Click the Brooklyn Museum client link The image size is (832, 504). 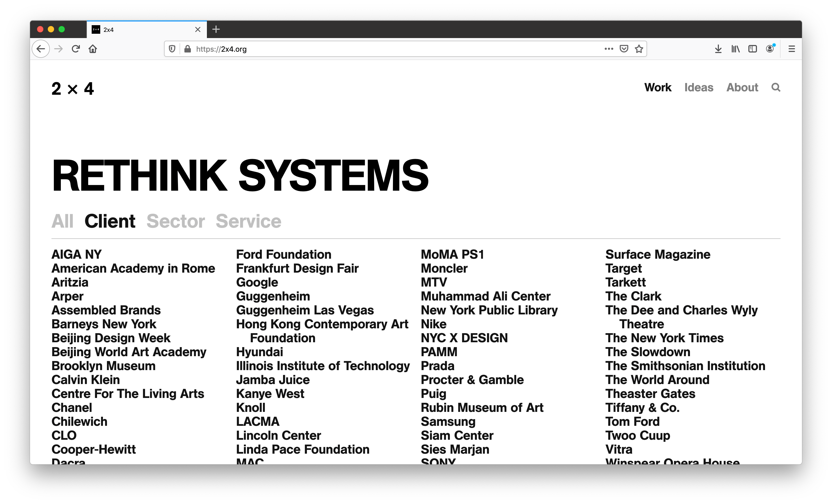click(103, 366)
